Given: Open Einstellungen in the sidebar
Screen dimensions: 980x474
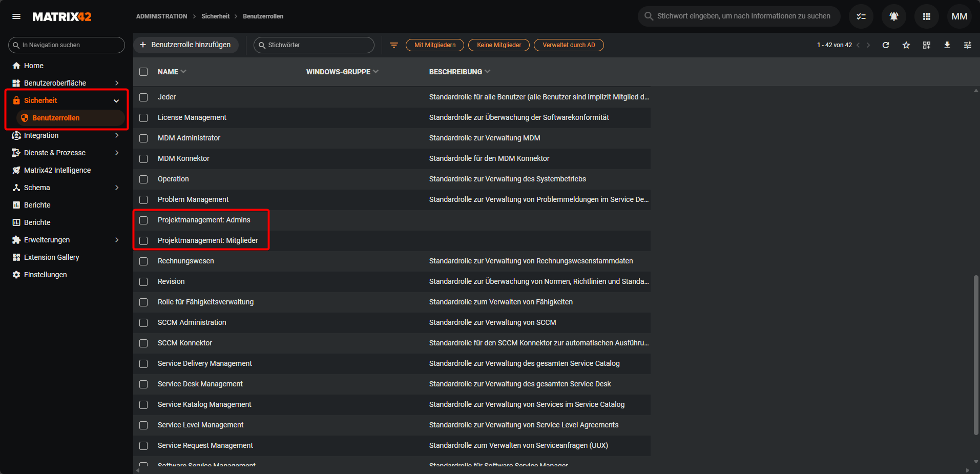Looking at the screenshot, I should (45, 275).
